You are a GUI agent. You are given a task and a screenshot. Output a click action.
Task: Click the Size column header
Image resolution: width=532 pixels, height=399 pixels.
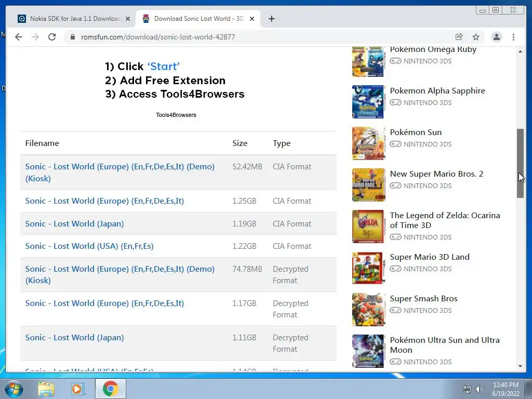point(240,143)
